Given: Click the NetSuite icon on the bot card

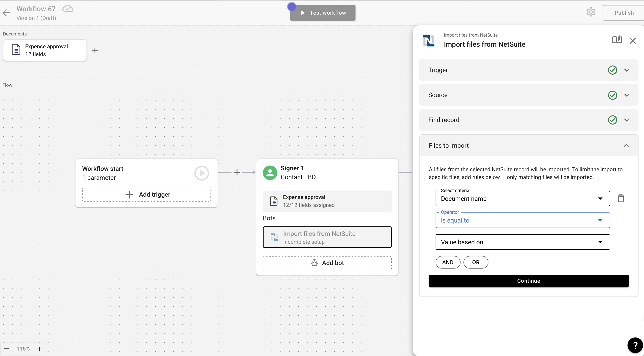Looking at the screenshot, I should click(275, 237).
